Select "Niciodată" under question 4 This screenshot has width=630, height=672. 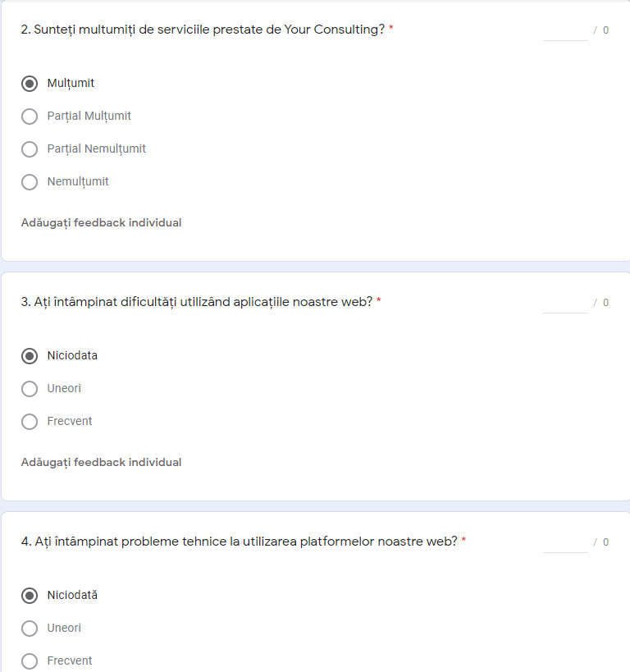(30, 596)
